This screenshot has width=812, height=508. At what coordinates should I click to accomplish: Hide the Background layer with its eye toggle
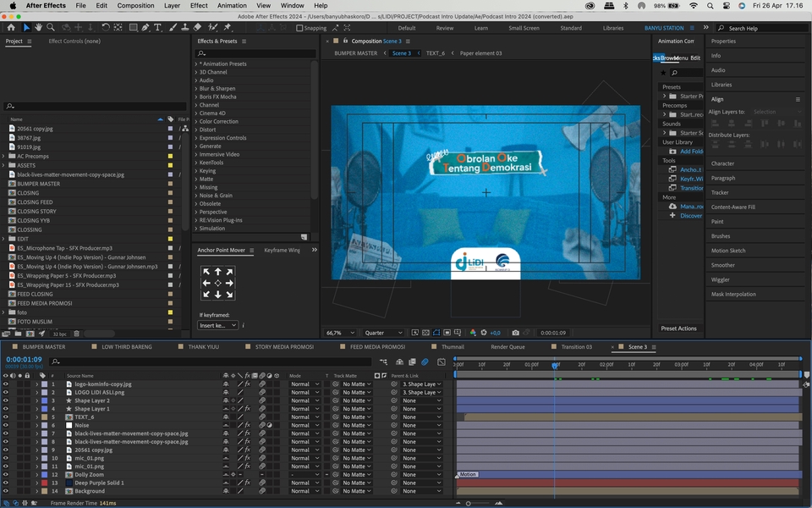[7, 491]
